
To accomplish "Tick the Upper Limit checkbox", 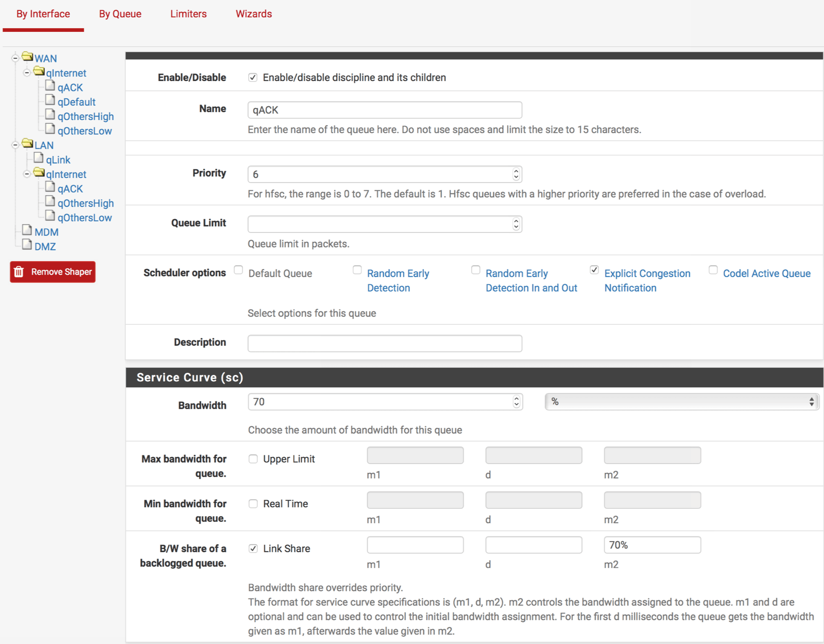I will pyautogui.click(x=253, y=459).
